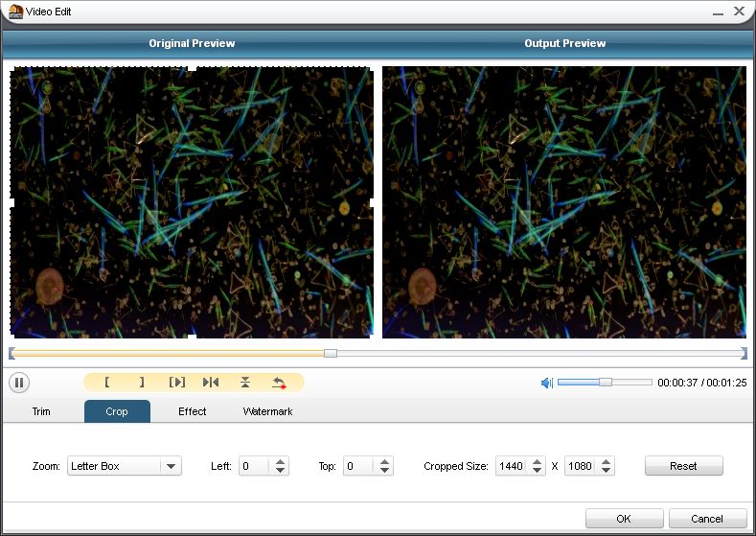Viewport: 756px width, 536px height.
Task: Click the left-middle crop handle
Action: coord(12,202)
